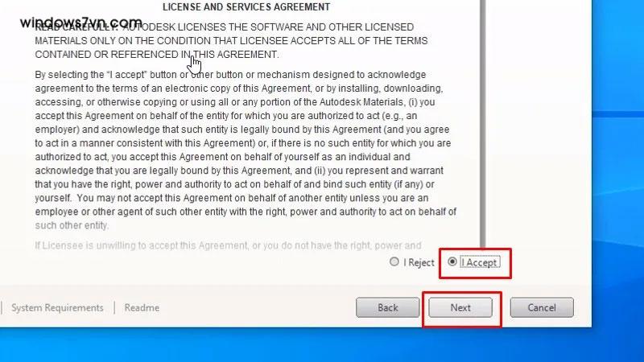Click the desktop area below the installer window

(x=322, y=345)
